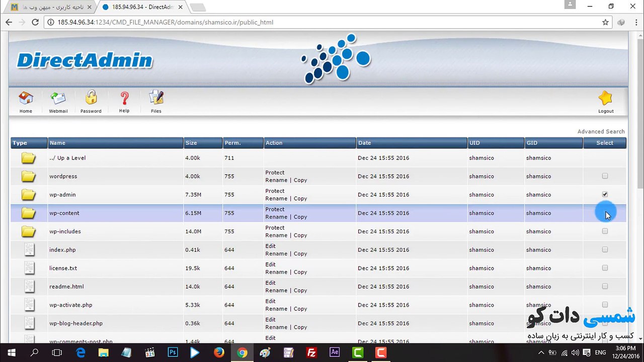Select the wordpress folder checkbox
This screenshot has width=644, height=362.
605,176
